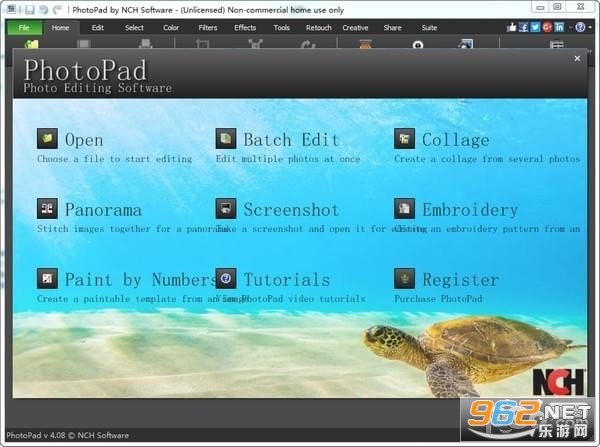This screenshot has width=600, height=447.
Task: Click the Register heading
Action: pyautogui.click(x=461, y=280)
